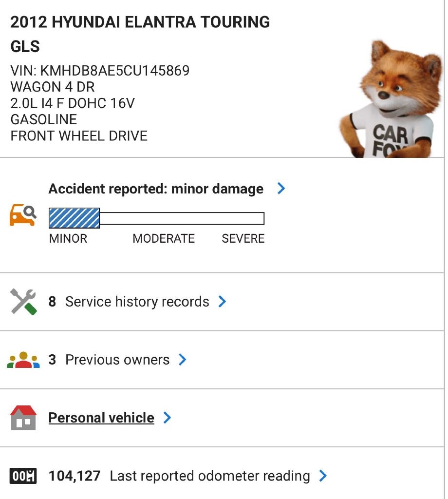The height and width of the screenshot is (499, 448).
Task: View Accident reported: minor damage details
Action: (156, 189)
